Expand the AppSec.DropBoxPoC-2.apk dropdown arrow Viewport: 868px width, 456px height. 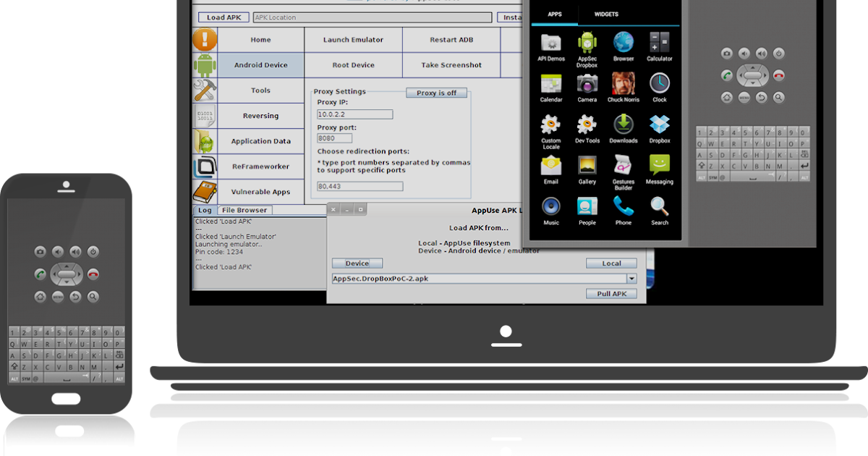click(631, 279)
